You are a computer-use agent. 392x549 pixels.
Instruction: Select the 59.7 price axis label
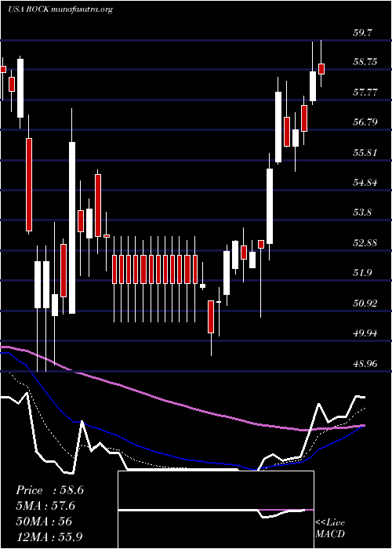pos(362,33)
